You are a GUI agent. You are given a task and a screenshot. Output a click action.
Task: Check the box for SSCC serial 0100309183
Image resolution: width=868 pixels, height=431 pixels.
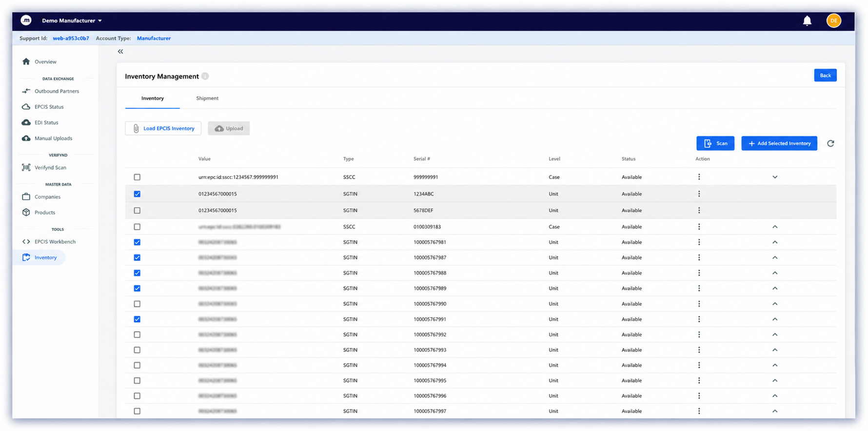click(137, 227)
